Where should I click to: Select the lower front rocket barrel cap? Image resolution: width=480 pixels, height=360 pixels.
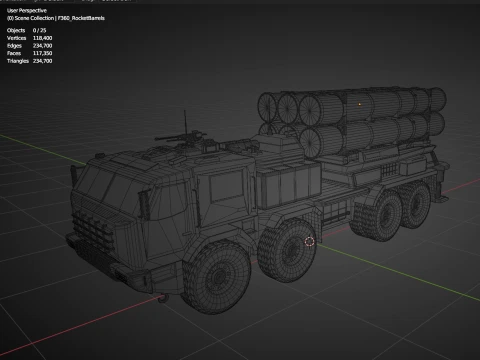[311, 142]
